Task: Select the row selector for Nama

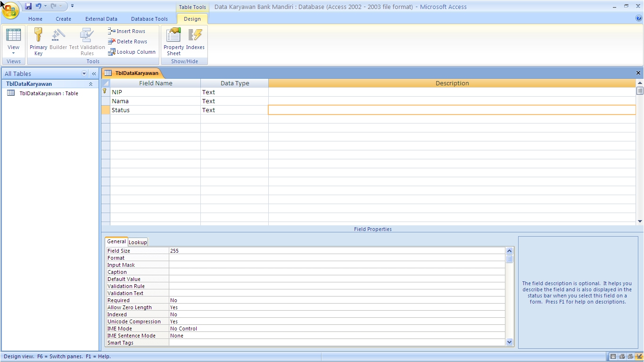Action: (x=106, y=101)
